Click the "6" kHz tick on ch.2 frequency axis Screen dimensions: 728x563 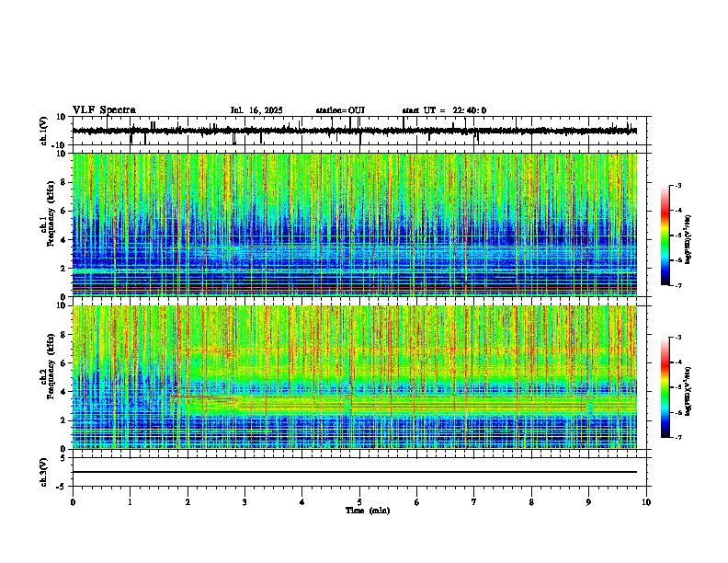(x=64, y=363)
